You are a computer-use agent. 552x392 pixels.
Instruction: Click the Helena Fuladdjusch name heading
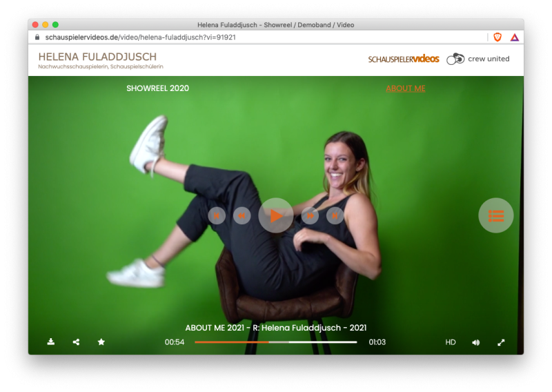(97, 57)
